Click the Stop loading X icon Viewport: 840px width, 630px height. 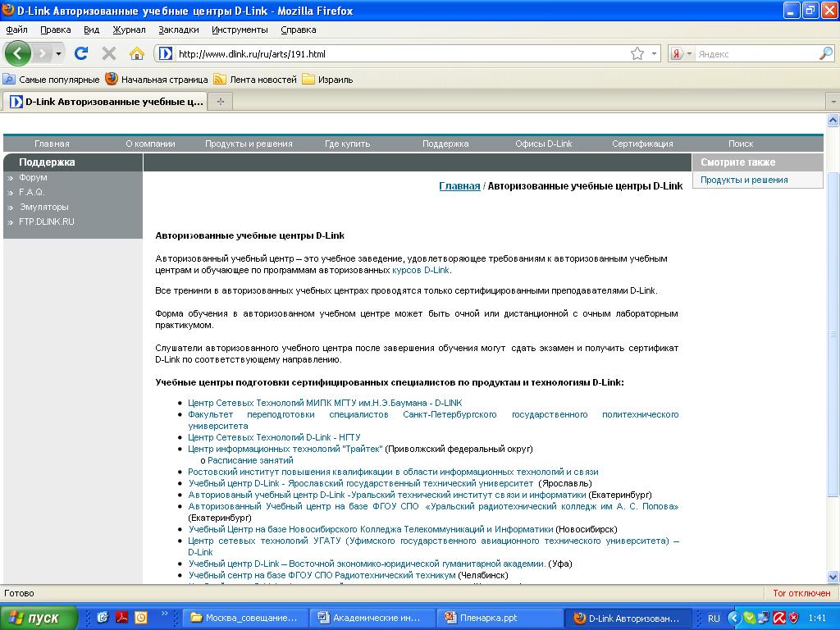point(109,53)
